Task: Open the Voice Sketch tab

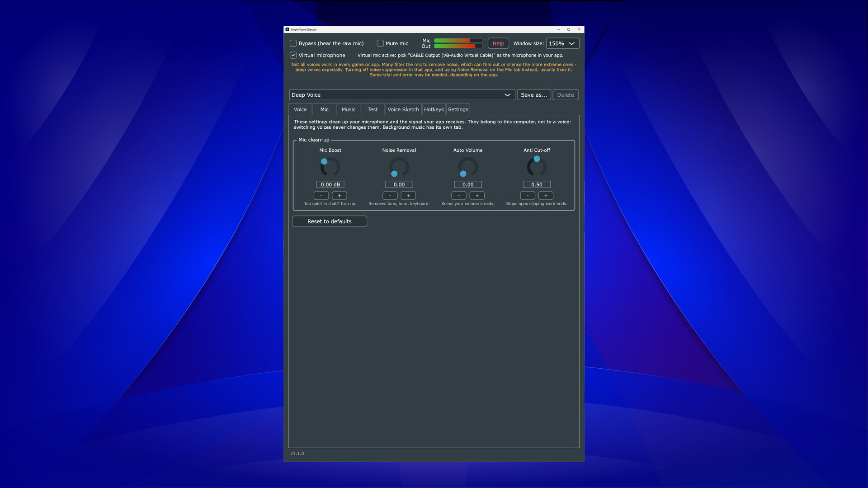Action: 403,109
